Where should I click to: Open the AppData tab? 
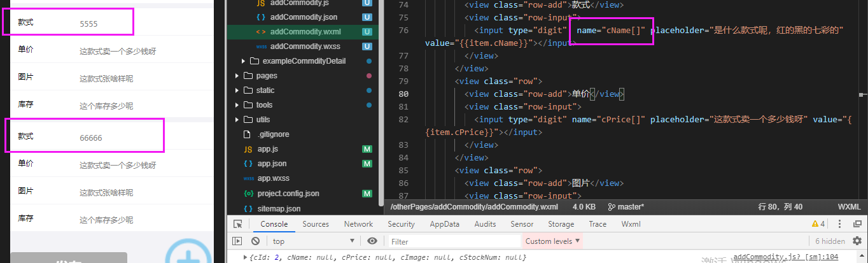point(444,224)
